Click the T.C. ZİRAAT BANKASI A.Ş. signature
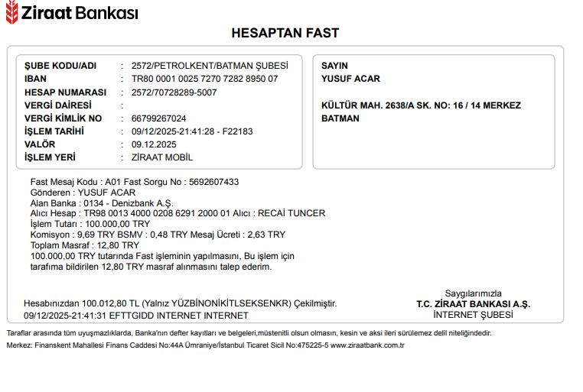583x392 pixels. coord(474,304)
